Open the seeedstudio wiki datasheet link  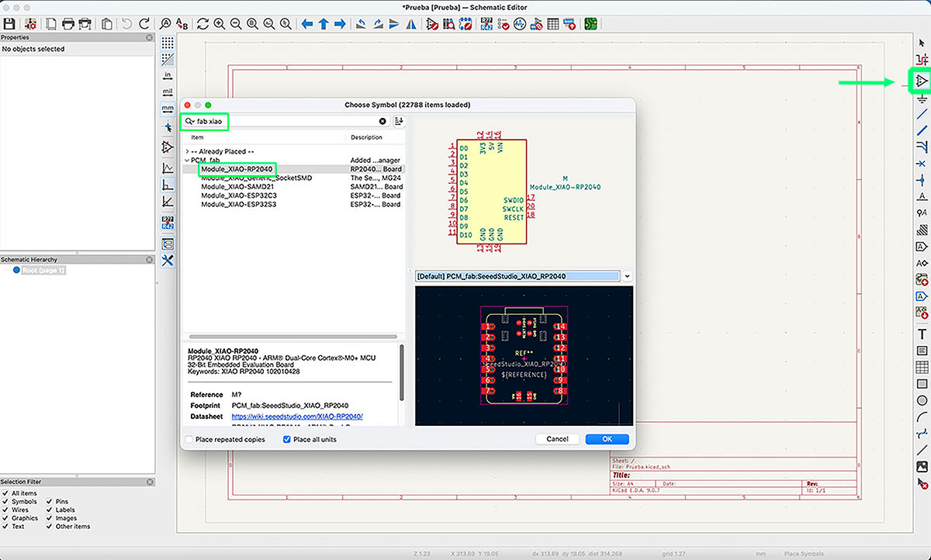click(297, 417)
